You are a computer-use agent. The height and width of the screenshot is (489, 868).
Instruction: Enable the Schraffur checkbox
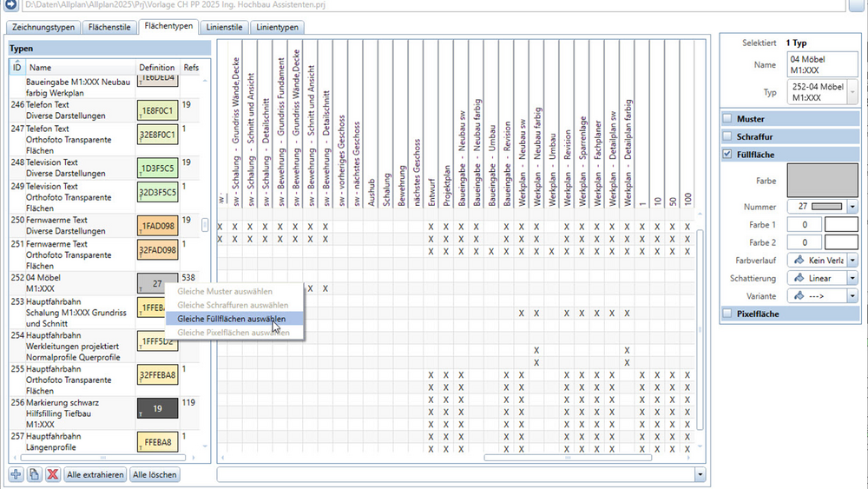[727, 136]
